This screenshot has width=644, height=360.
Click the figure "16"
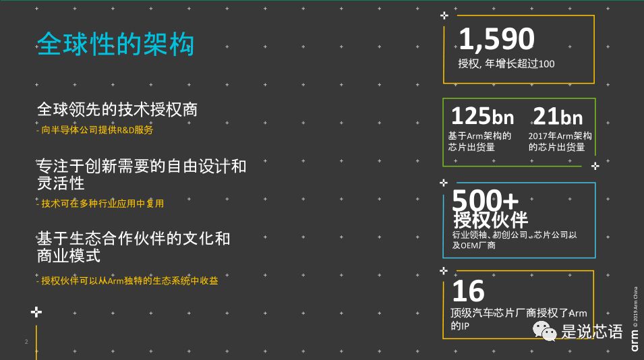point(468,291)
